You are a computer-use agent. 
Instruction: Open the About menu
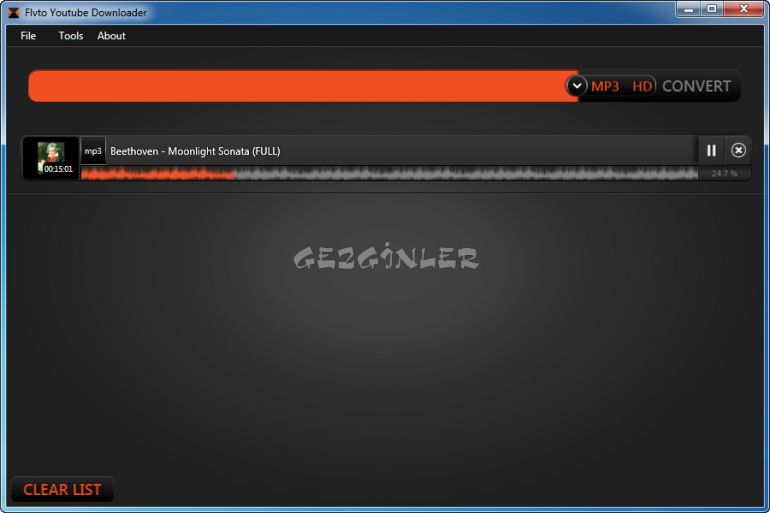pyautogui.click(x=111, y=36)
